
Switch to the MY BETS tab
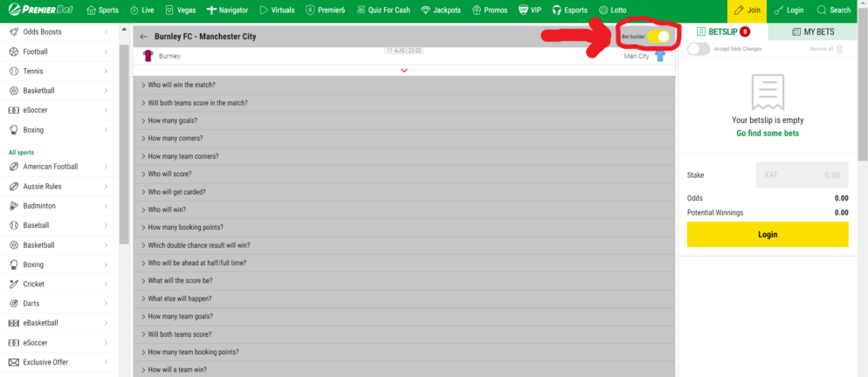(812, 32)
